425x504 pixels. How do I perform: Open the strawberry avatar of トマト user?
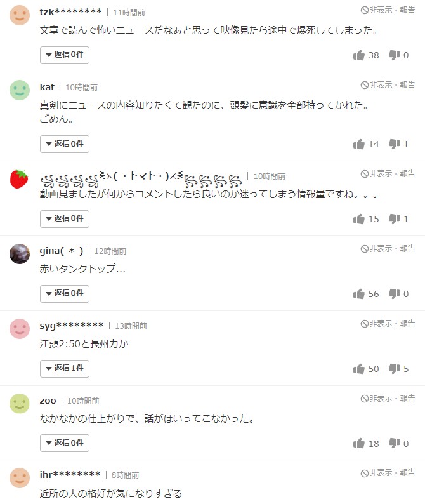coord(19,179)
